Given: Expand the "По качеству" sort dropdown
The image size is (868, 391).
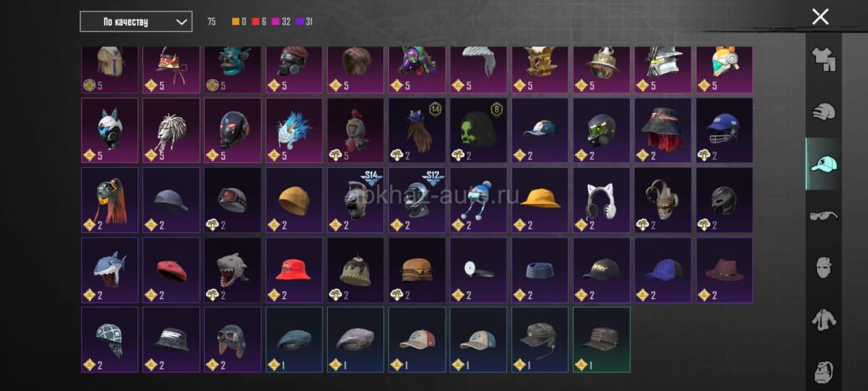Looking at the screenshot, I should 136,22.
